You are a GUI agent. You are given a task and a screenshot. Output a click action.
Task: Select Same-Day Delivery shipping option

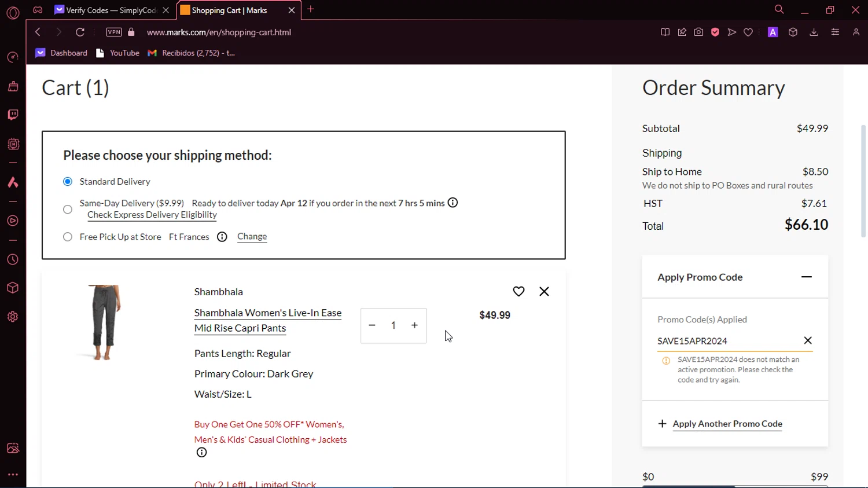(68, 209)
